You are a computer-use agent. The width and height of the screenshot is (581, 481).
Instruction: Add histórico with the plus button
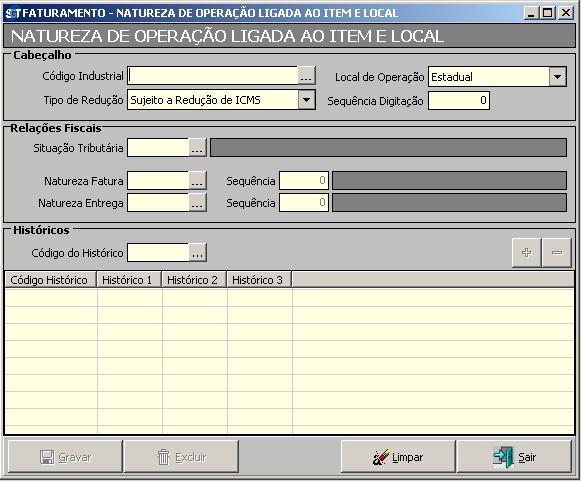pyautogui.click(x=527, y=253)
